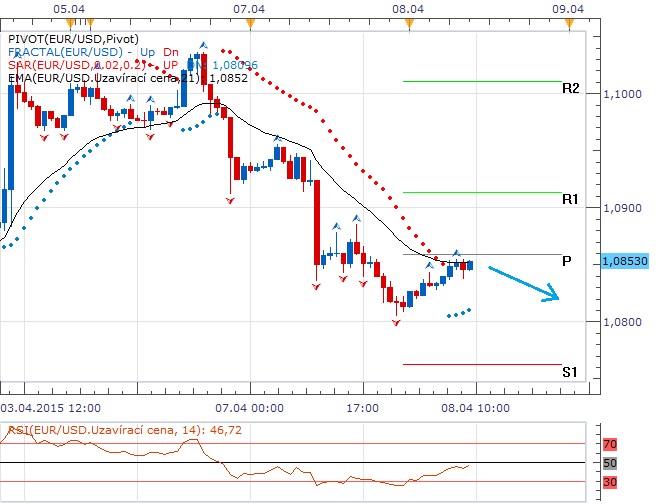
Task: Click the orange date marker under 05.04
Action: [x=67, y=22]
